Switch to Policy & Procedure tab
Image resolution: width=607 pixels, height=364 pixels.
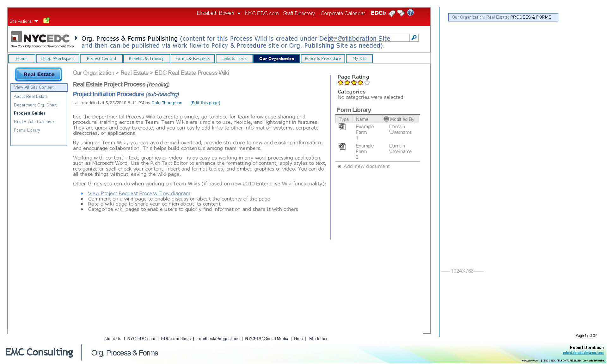[322, 58]
